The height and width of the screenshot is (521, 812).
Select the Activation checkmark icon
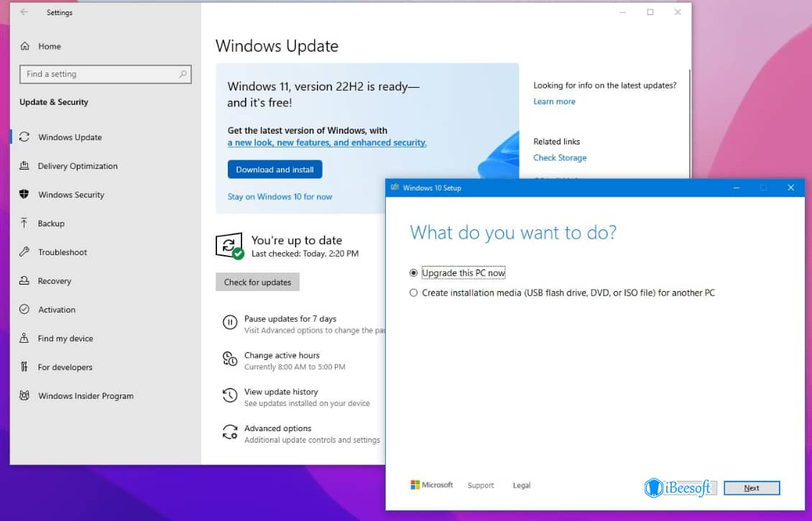click(24, 310)
